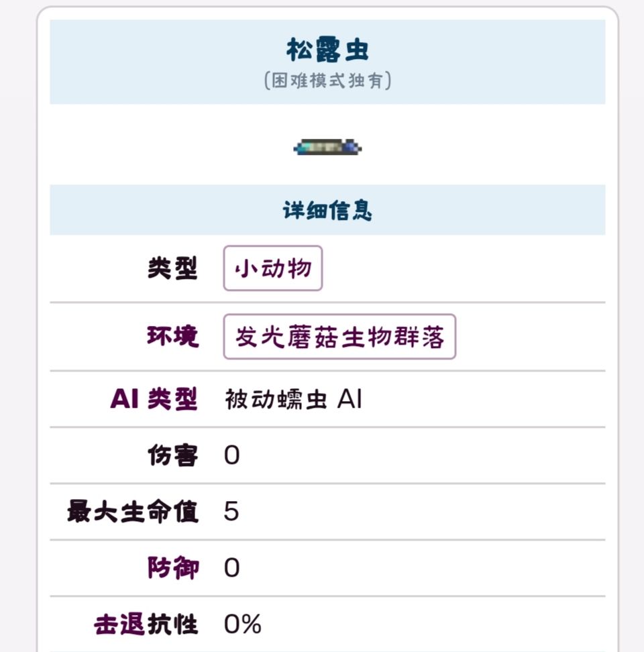The width and height of the screenshot is (644, 652).
Task: Click the 松露虫 infobox title
Action: click(x=327, y=50)
